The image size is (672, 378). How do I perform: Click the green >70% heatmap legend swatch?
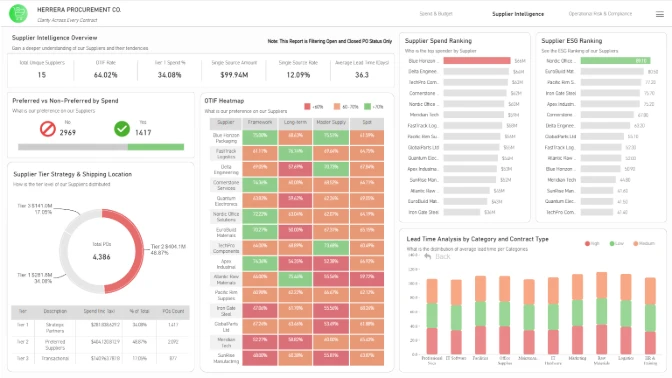367,106
